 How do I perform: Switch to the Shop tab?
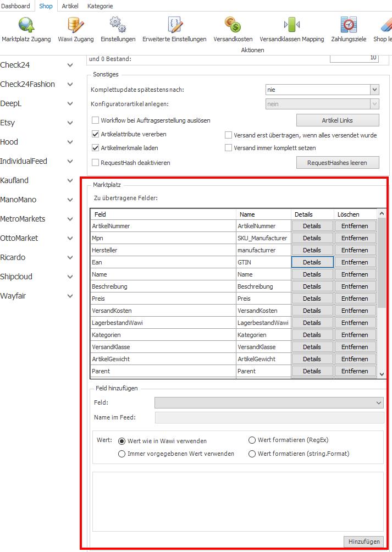pos(46,6)
